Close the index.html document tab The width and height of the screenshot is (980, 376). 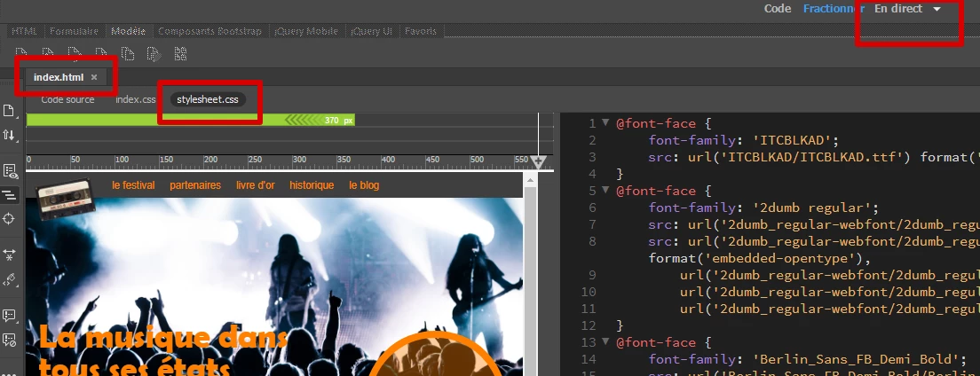pyautogui.click(x=94, y=77)
